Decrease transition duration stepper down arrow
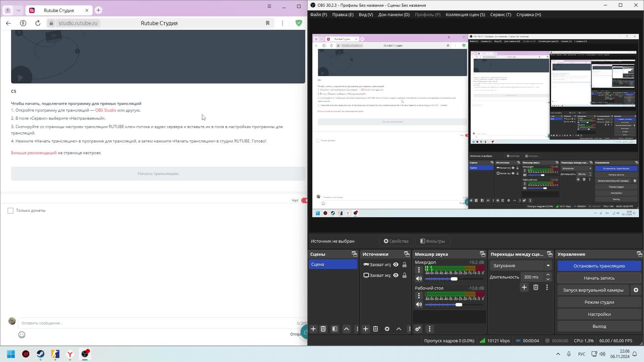The width and height of the screenshot is (644, 362). [548, 279]
